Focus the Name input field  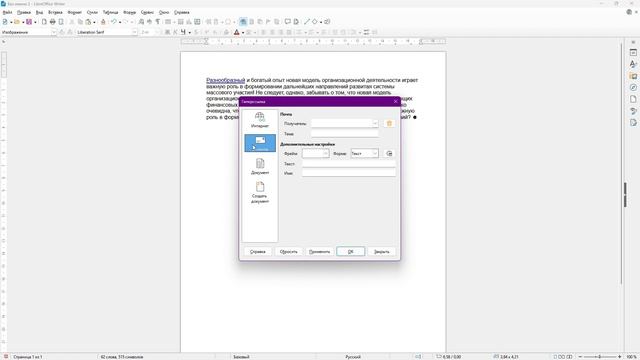(x=349, y=173)
